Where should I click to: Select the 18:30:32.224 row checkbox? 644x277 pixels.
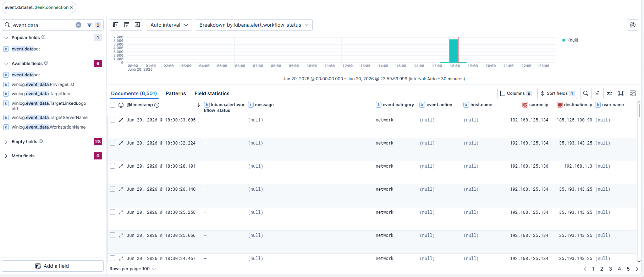112,143
